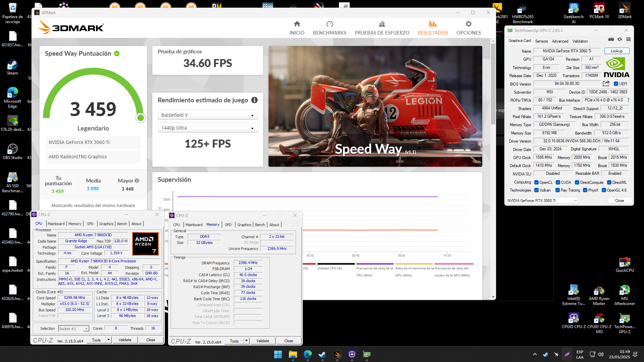This screenshot has height=362, width=644.
Task: Click NVIDIA GeForce RTX 3060 Ti GPU entry
Action: tap(93, 142)
